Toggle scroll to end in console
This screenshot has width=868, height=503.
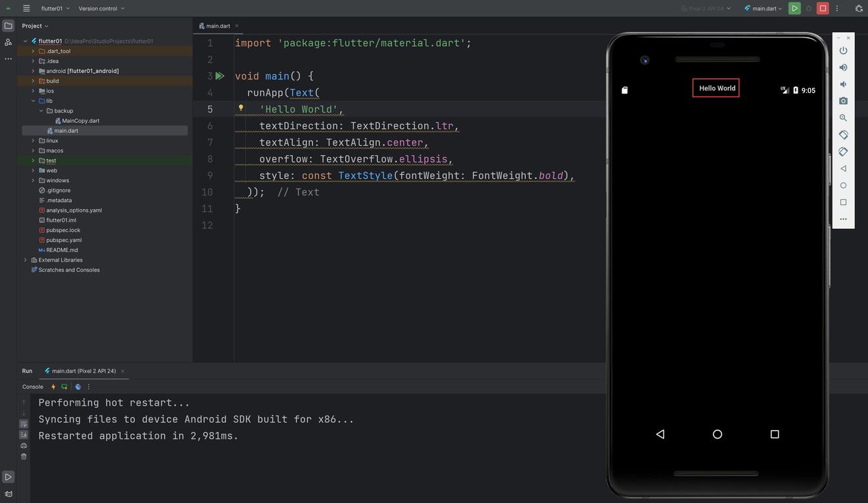click(24, 435)
